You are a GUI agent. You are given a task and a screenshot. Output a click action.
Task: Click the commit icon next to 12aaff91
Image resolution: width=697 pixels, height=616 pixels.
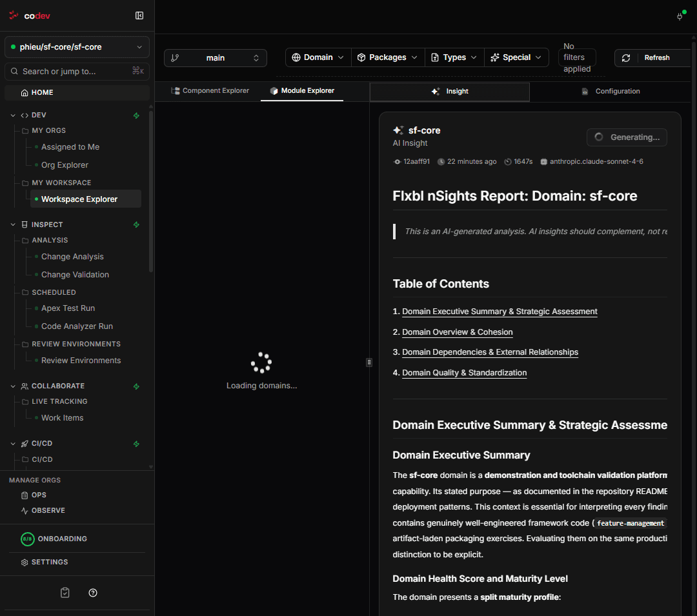[398, 162]
